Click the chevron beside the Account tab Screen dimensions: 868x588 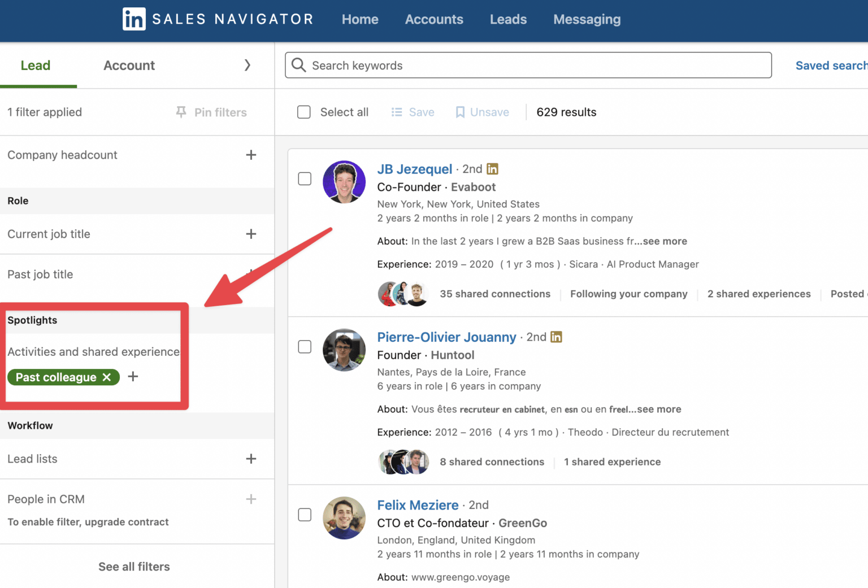[x=248, y=65]
